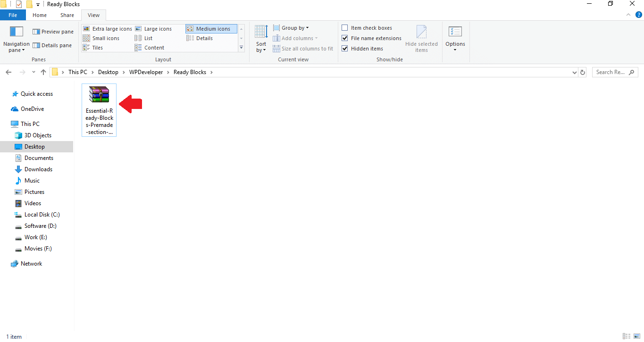Go forward with the Forward arrow
The height and width of the screenshot is (342, 644).
click(22, 72)
